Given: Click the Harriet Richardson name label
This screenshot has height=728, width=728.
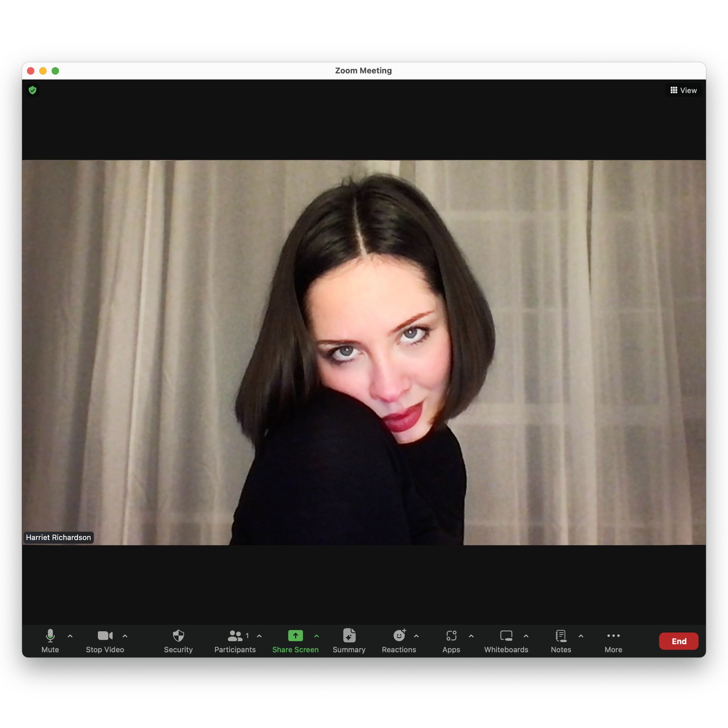Looking at the screenshot, I should 58,537.
